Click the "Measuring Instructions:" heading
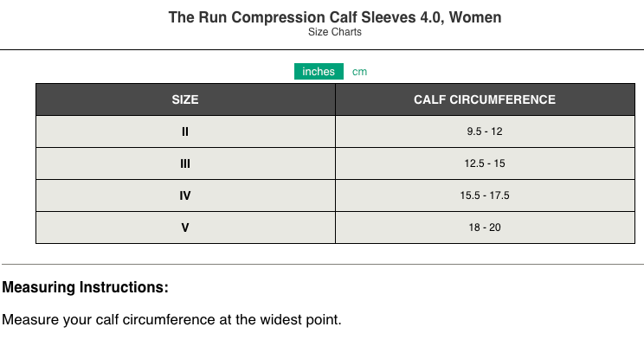This screenshot has width=644, height=346. tap(85, 287)
